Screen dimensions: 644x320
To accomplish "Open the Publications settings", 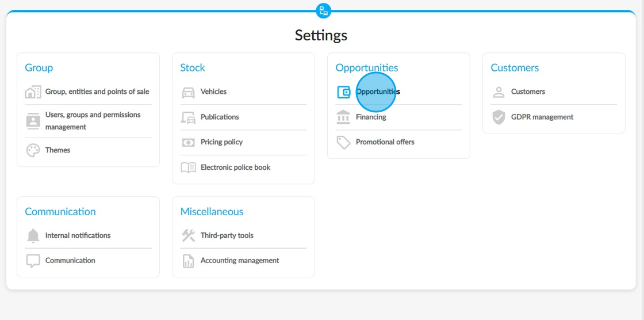I will (220, 117).
